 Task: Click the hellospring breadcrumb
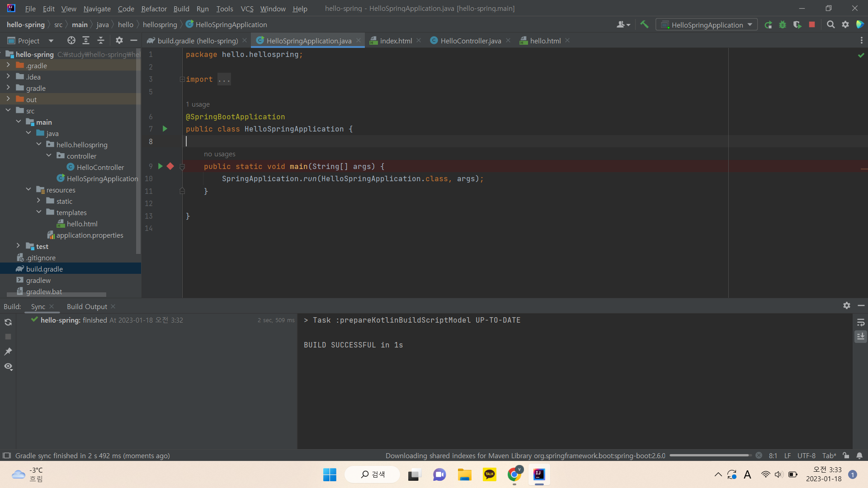160,25
